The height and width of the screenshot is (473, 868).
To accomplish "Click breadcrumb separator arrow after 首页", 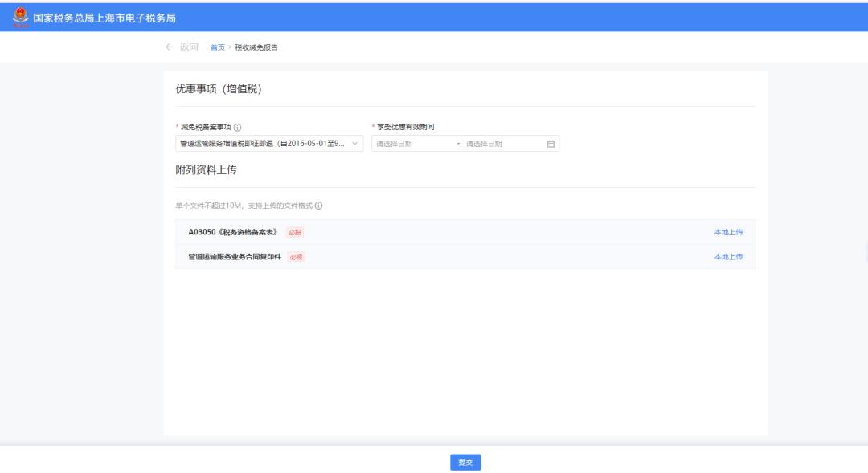I will coord(230,47).
